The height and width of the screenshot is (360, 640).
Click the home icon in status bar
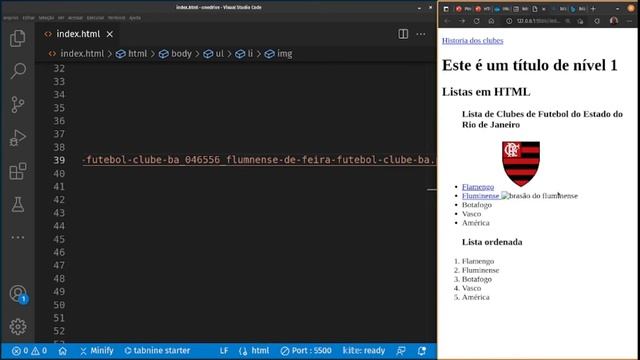coord(62,351)
